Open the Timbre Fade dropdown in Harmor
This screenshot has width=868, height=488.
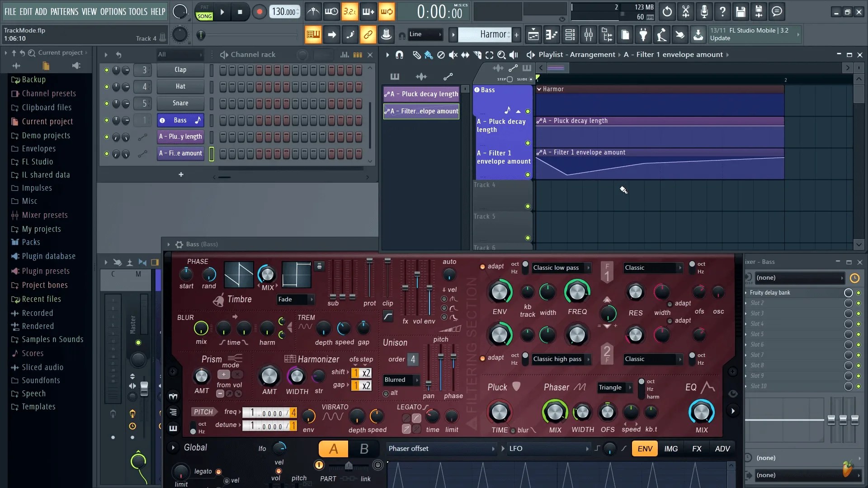tap(296, 299)
